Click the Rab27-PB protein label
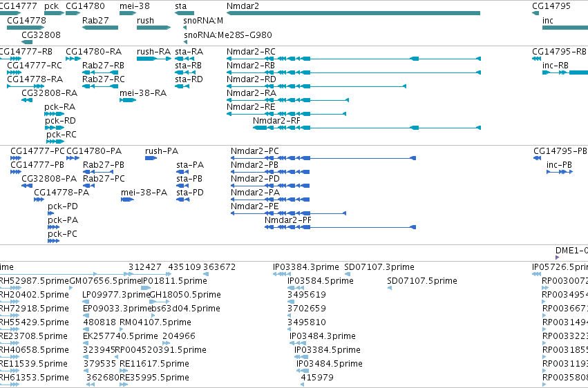 click(104, 165)
